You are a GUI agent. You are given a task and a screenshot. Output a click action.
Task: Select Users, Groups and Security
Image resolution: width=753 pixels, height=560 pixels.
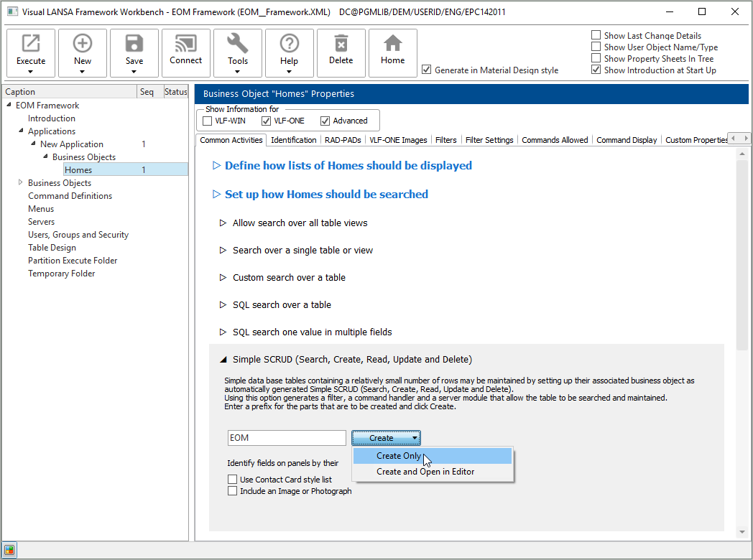coord(78,235)
